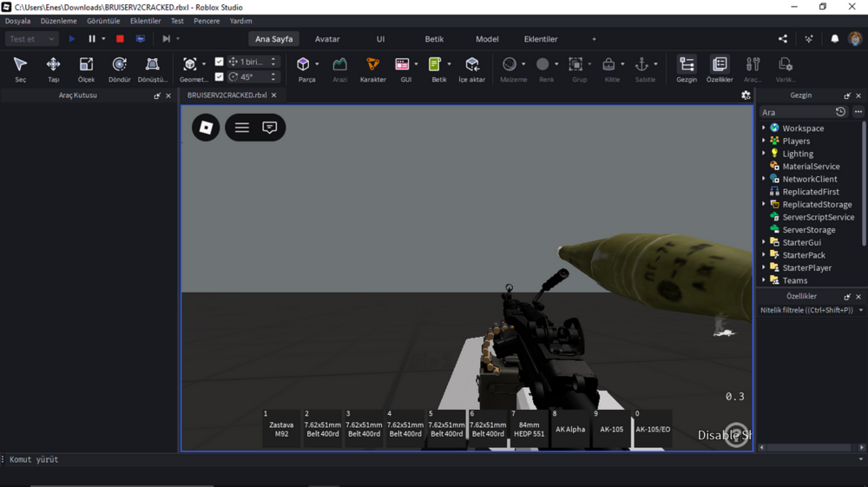
Task: Open the Eklentiler menu in menu bar
Action: [x=146, y=21]
